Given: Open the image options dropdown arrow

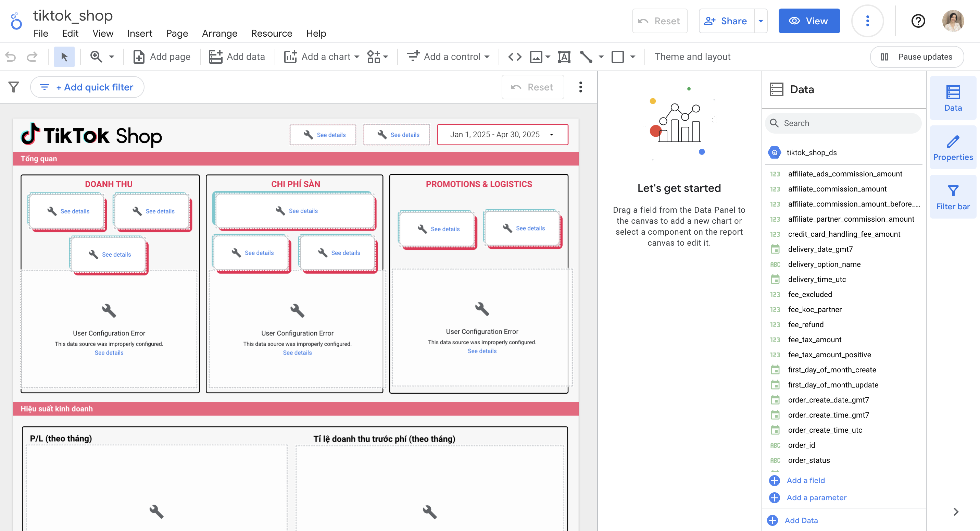Looking at the screenshot, I should [x=548, y=57].
